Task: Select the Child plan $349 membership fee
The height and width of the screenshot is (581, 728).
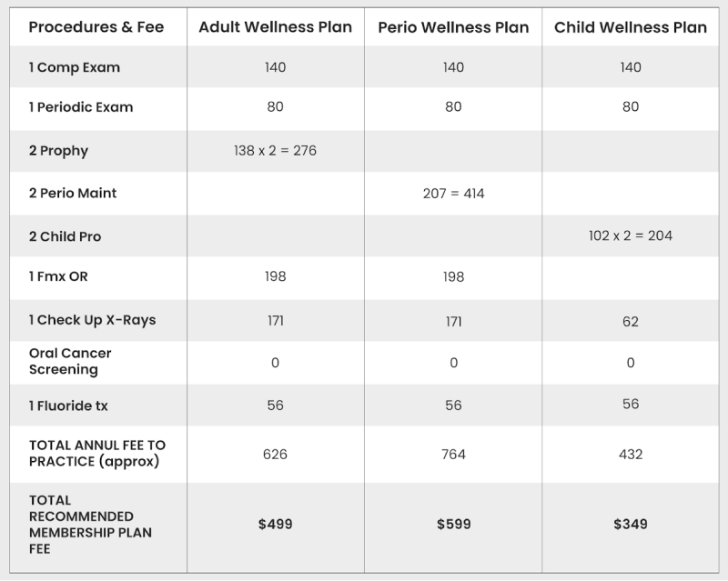Action: pos(631,525)
